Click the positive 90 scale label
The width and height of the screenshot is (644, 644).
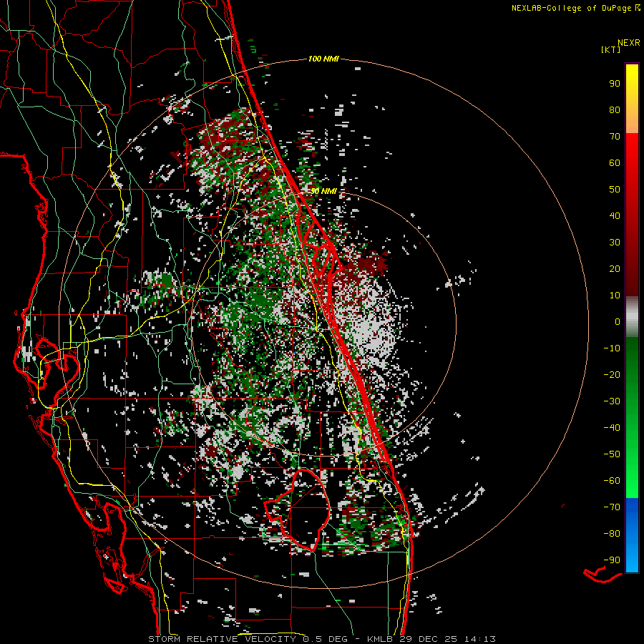coord(615,83)
